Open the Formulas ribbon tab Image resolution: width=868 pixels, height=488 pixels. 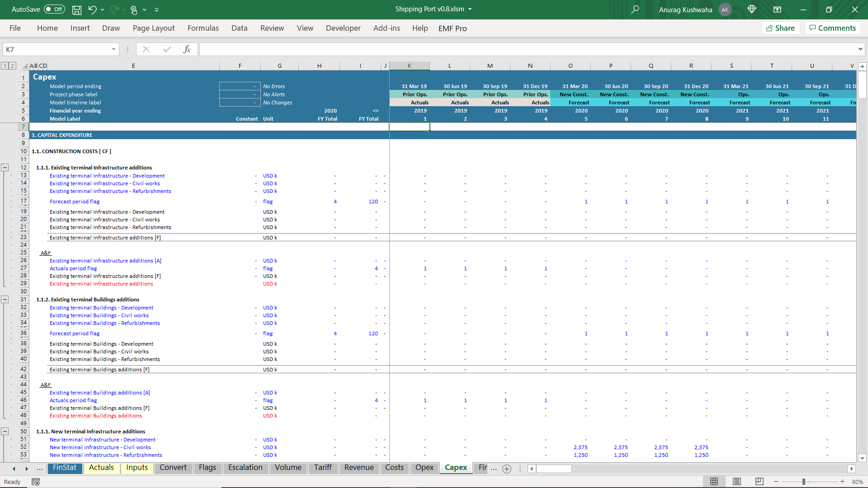[x=203, y=28]
